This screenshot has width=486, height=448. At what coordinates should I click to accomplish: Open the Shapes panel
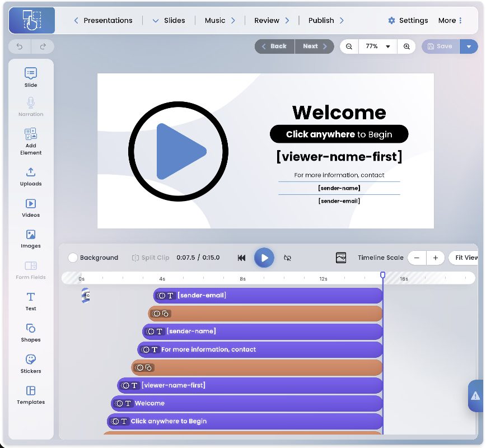(31, 333)
